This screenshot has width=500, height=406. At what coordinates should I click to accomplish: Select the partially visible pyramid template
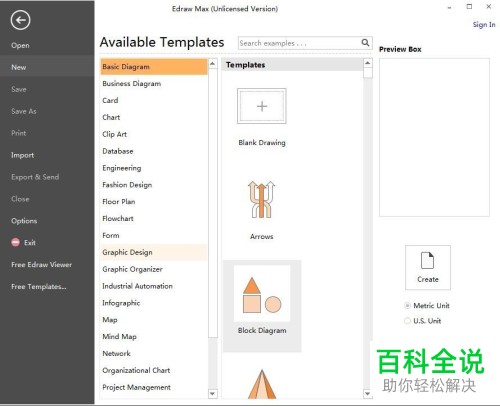pyautogui.click(x=262, y=384)
